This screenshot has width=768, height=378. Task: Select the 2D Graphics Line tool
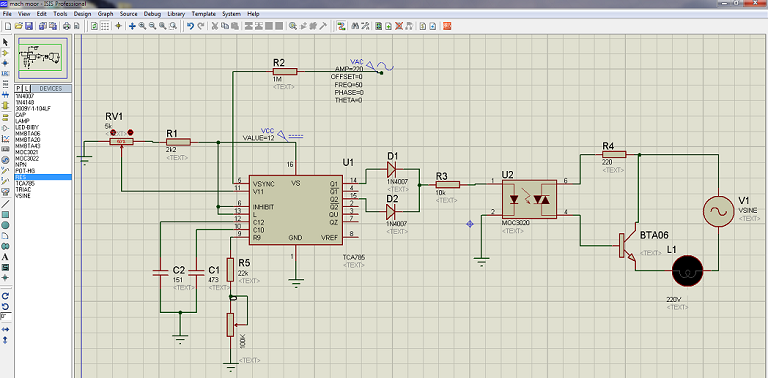[5, 204]
